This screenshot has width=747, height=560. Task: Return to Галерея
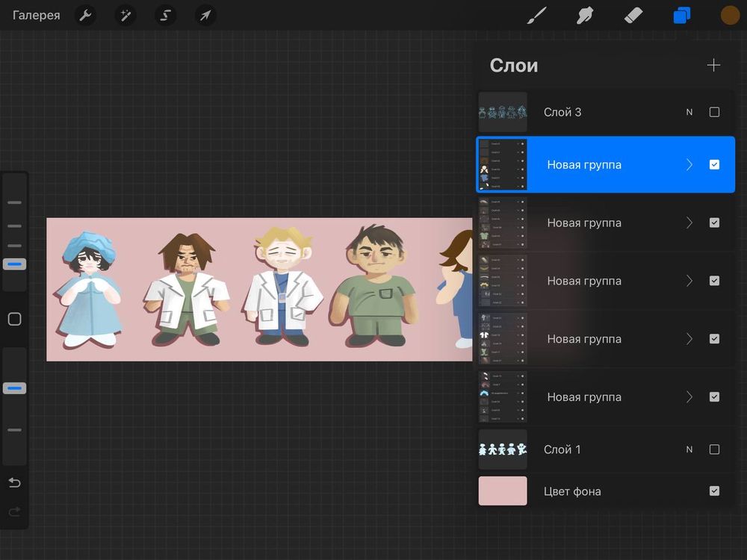tap(36, 15)
